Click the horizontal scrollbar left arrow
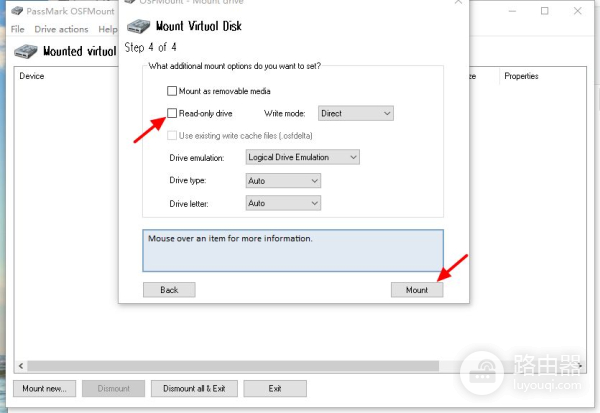 click(x=21, y=366)
